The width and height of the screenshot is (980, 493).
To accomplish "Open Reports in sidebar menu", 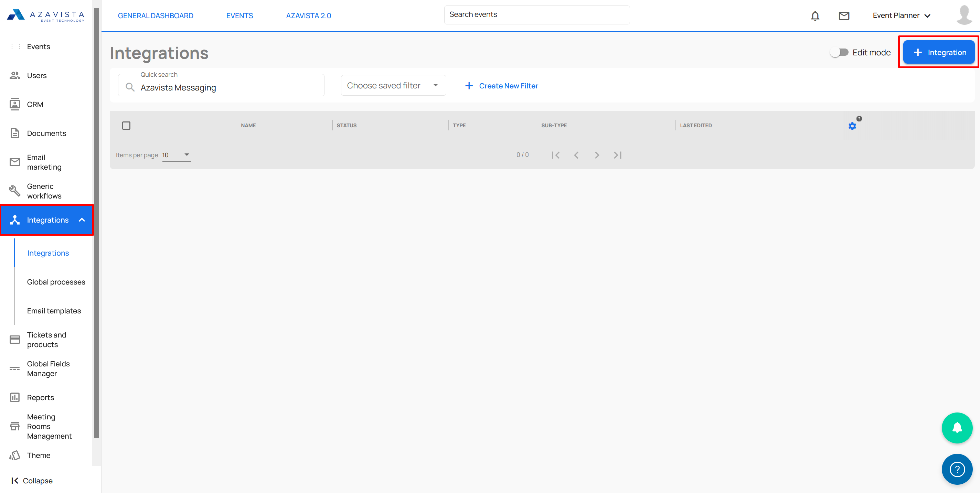I will click(x=40, y=397).
